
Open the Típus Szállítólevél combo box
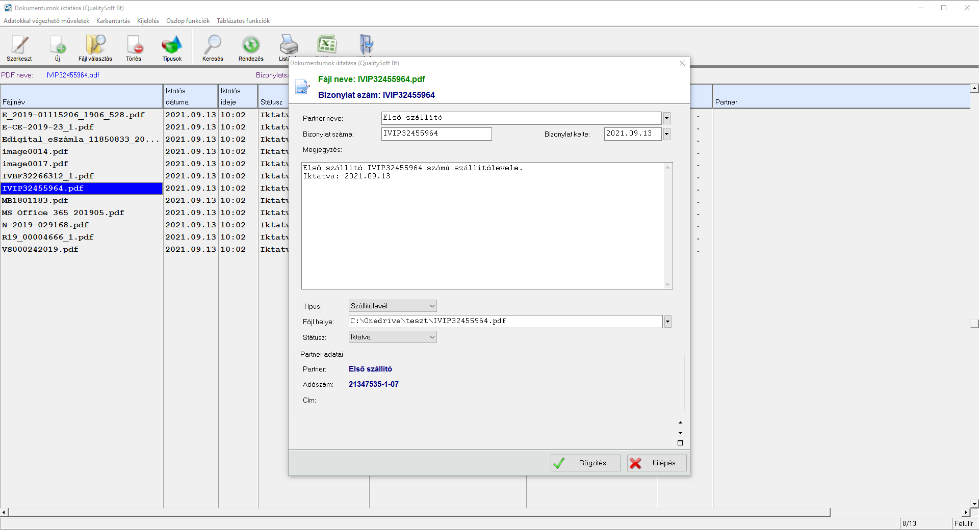pos(393,306)
